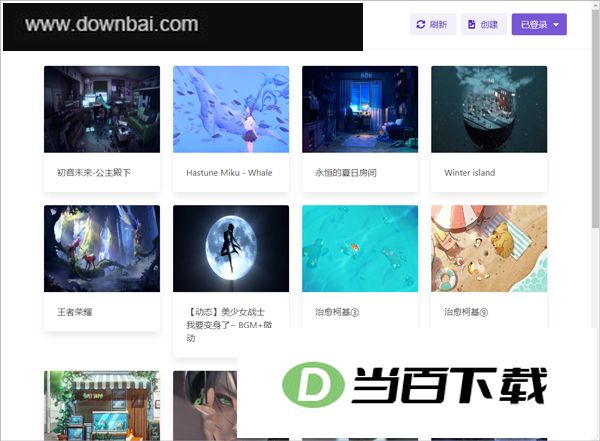Open the 初音未来-公主殿下 wallpaper thumbnail
600x441 pixels.
(x=102, y=109)
